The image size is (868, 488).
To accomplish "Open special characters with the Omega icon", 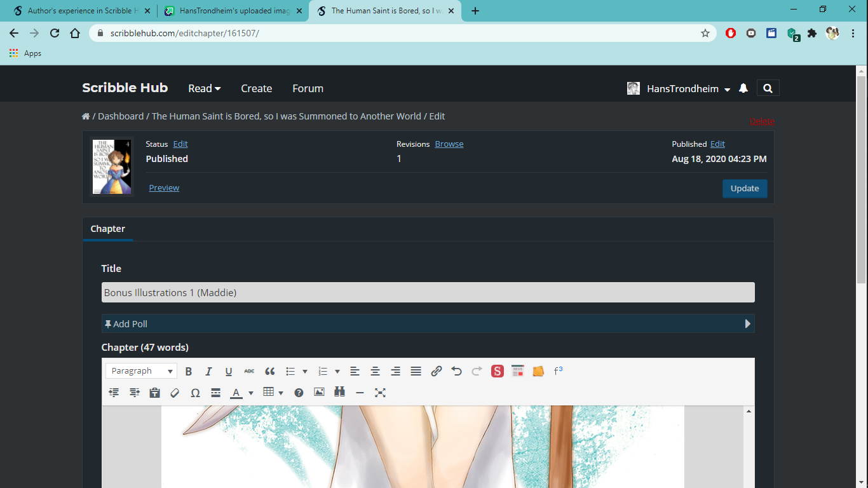I will click(x=195, y=393).
